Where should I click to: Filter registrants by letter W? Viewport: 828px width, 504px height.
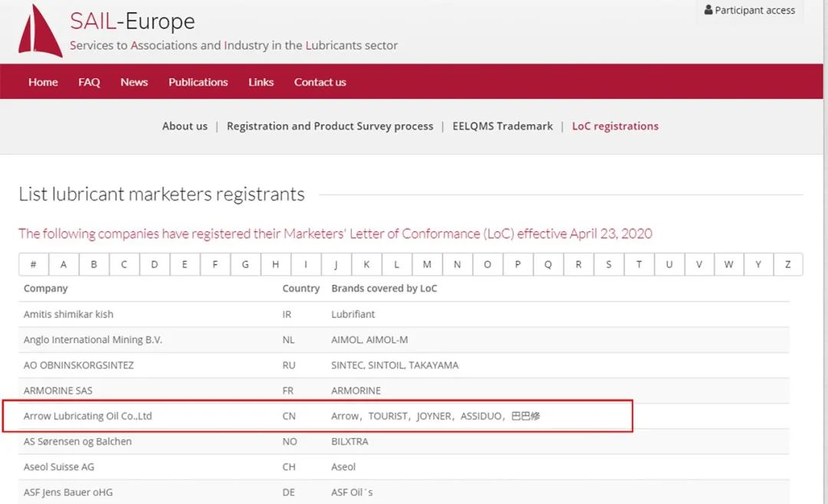729,264
